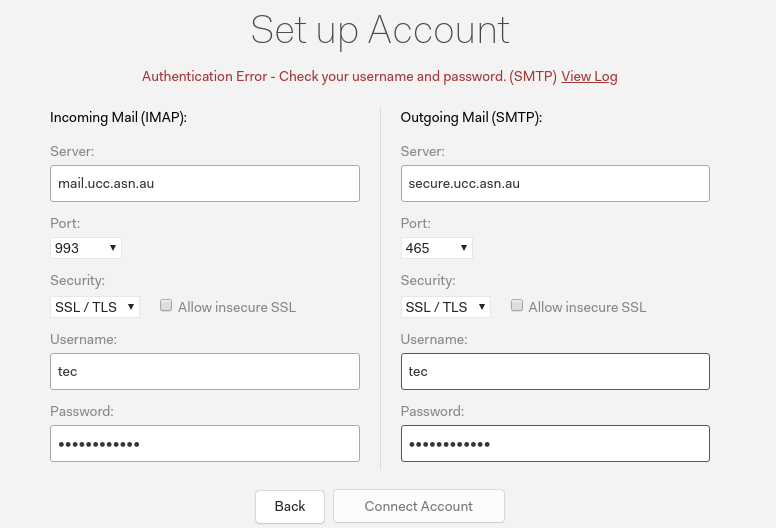Click the SMTP password field outlined red
This screenshot has width=776, height=528.
555,443
